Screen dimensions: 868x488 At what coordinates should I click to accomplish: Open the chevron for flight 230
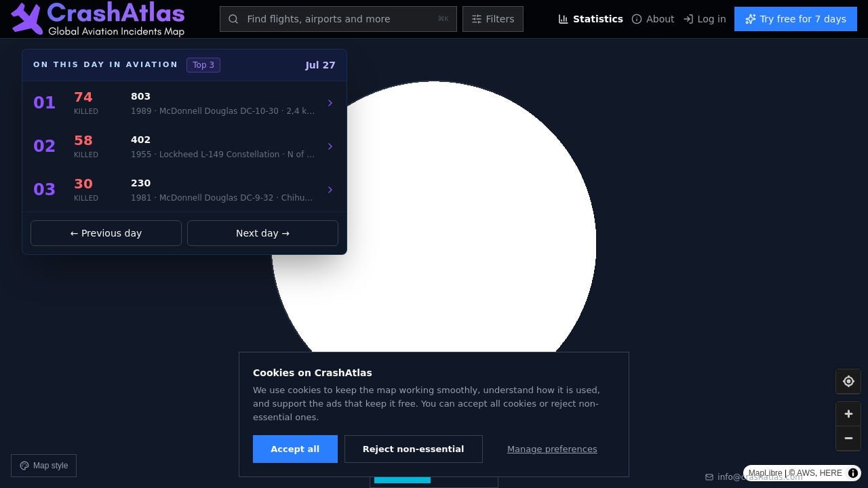[x=330, y=190]
